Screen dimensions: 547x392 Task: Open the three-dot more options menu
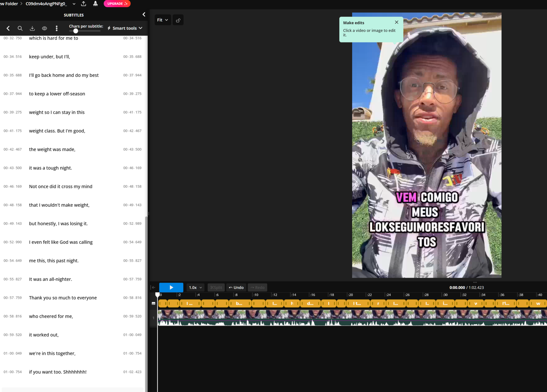coord(57,28)
